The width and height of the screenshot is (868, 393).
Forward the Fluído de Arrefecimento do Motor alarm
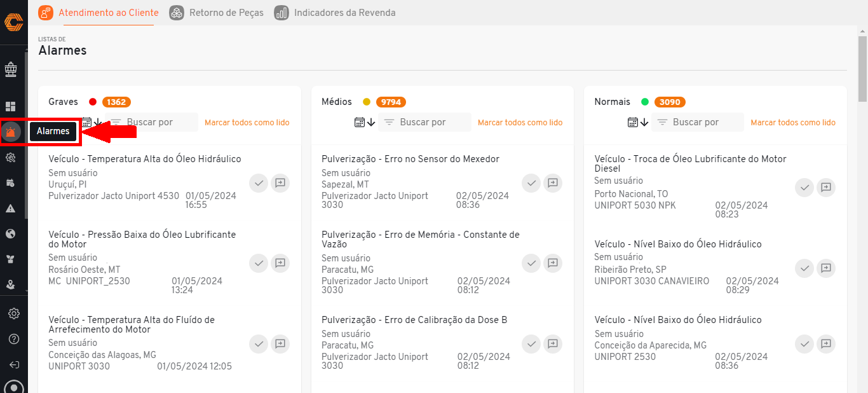tap(280, 344)
